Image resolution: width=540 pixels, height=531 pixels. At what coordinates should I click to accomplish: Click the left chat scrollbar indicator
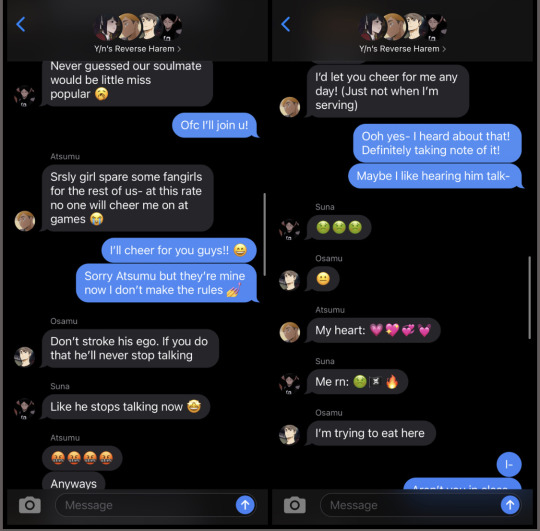pos(264,234)
